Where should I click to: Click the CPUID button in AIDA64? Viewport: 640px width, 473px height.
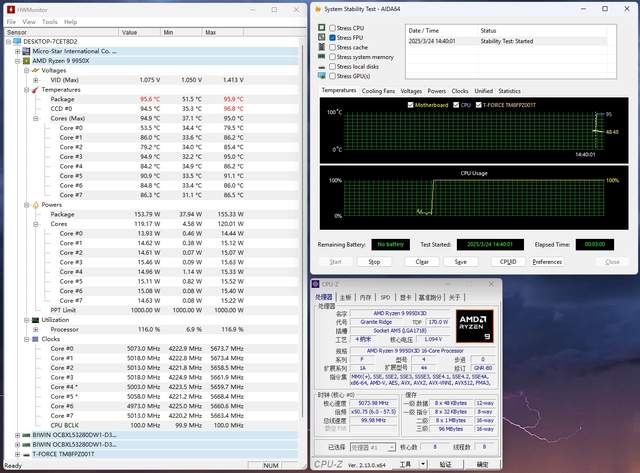click(x=508, y=262)
